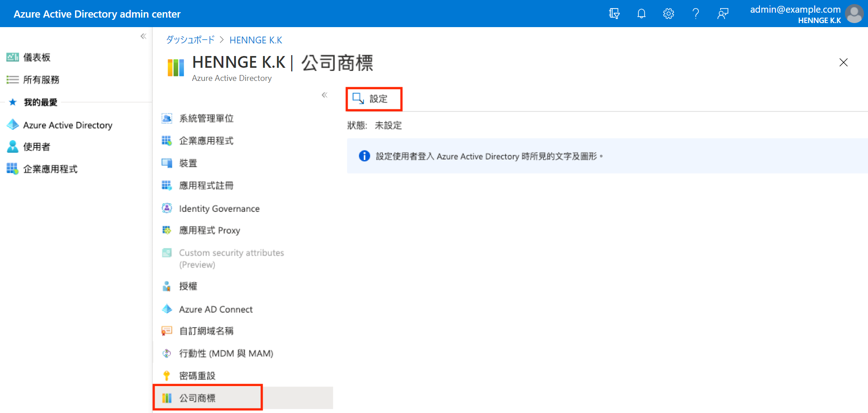Open 使用者 from favorites
Screen dimensions: 868x413
point(37,147)
